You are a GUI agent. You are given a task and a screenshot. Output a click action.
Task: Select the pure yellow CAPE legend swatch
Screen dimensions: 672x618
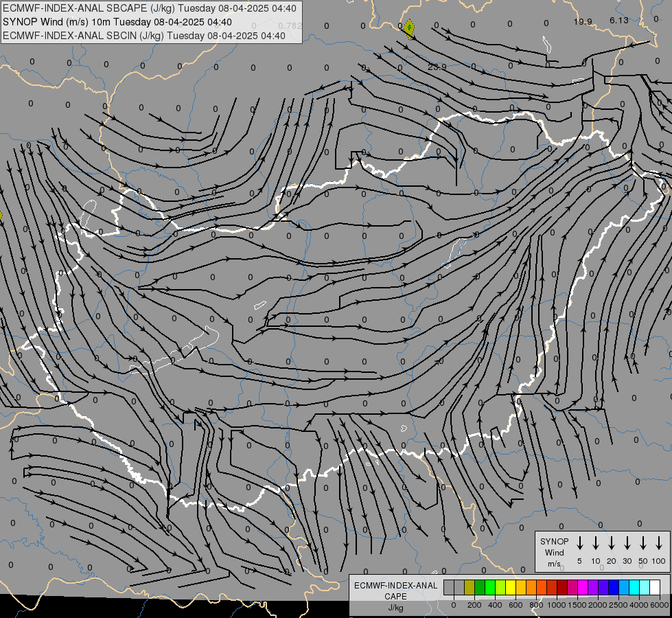point(511,588)
